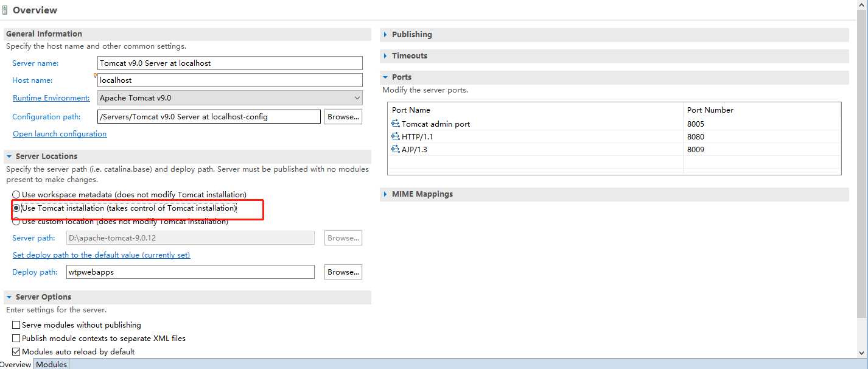Screen dimensions: 868x369
Task: Click the HTTP/1.1 port name text
Action: [418, 136]
